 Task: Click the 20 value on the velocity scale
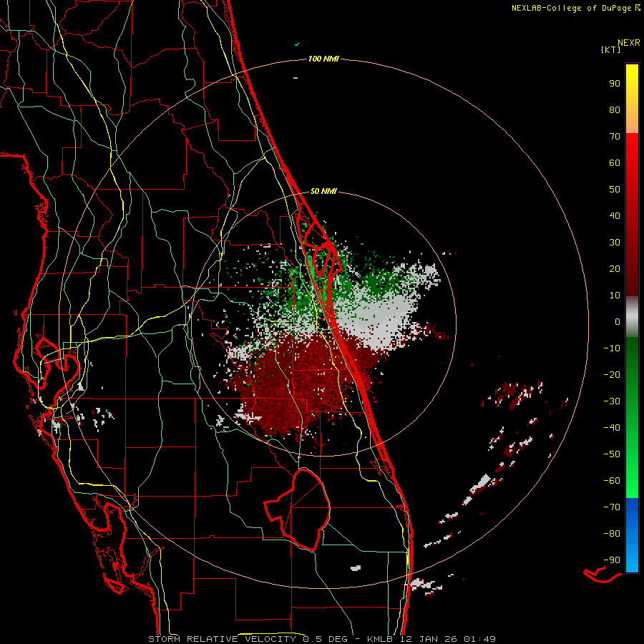click(615, 269)
